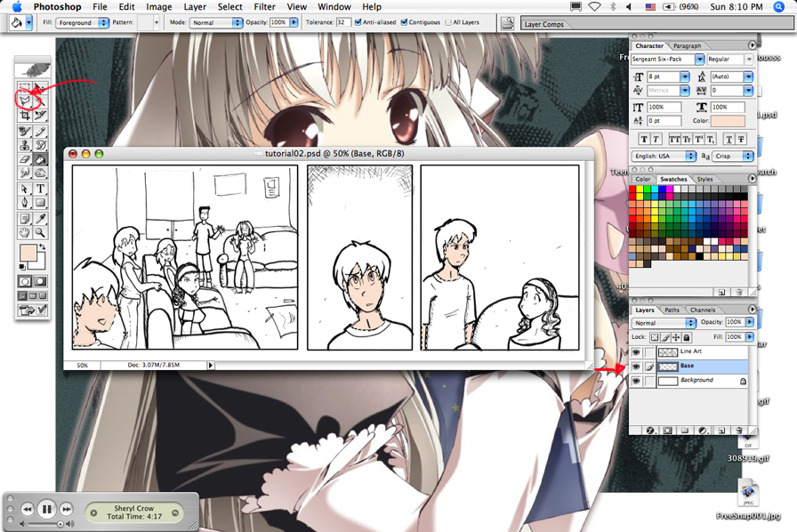Select the Healing Brush tool
797x532 pixels.
point(24,132)
